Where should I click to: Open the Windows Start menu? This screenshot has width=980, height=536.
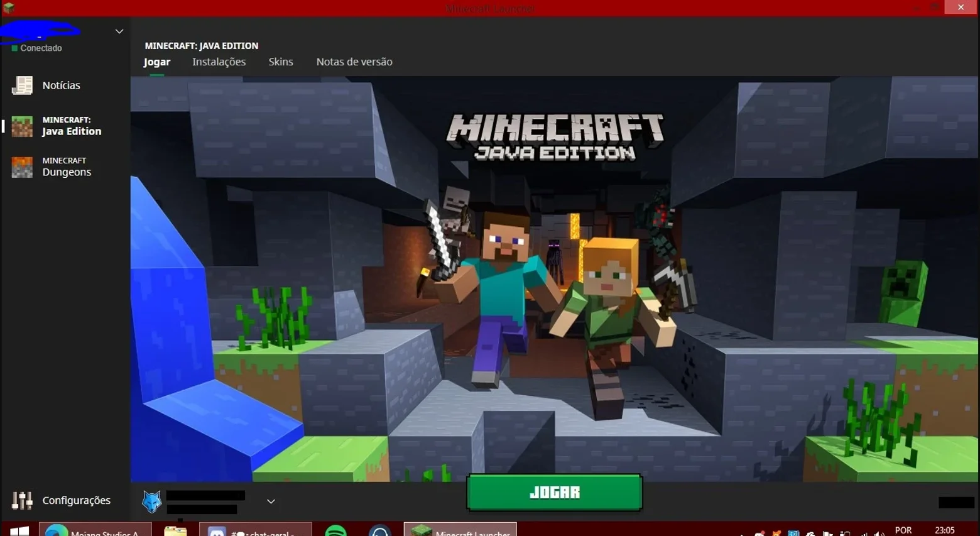(19, 532)
